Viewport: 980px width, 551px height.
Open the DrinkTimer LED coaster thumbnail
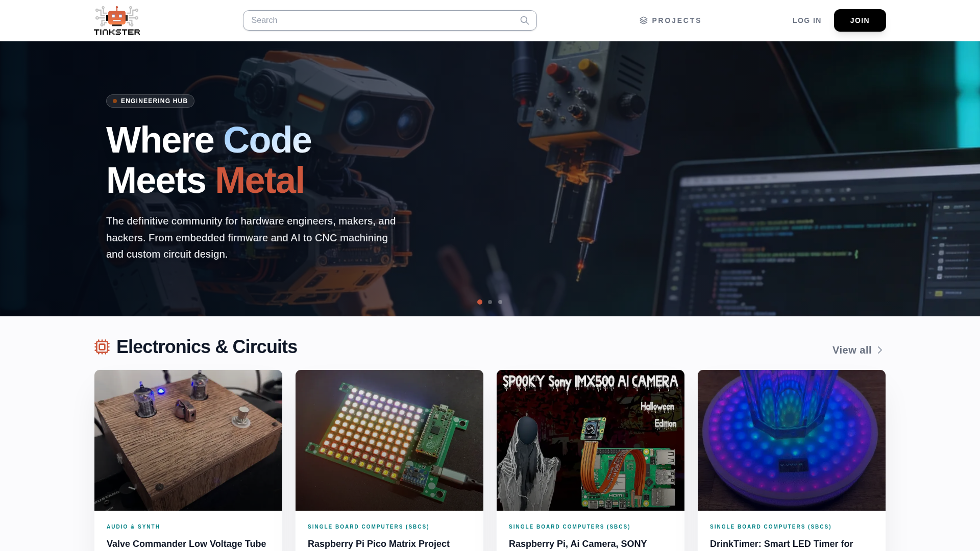click(792, 440)
